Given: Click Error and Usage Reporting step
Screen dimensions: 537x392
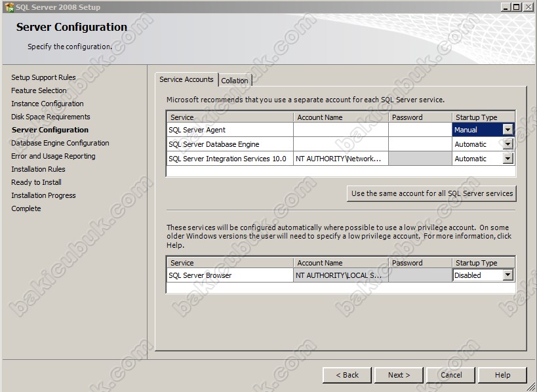Looking at the screenshot, I should tap(53, 156).
